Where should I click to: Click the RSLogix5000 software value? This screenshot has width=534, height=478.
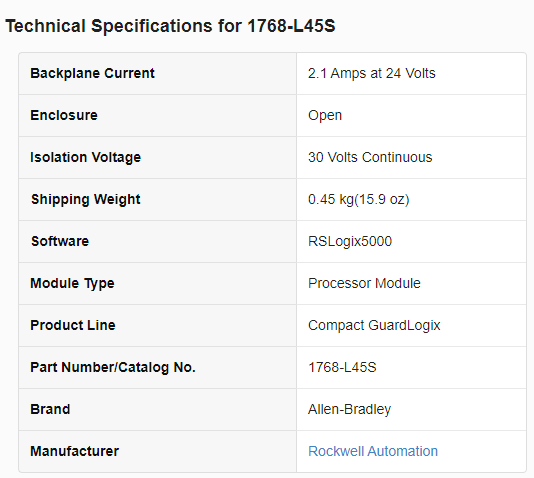350,241
